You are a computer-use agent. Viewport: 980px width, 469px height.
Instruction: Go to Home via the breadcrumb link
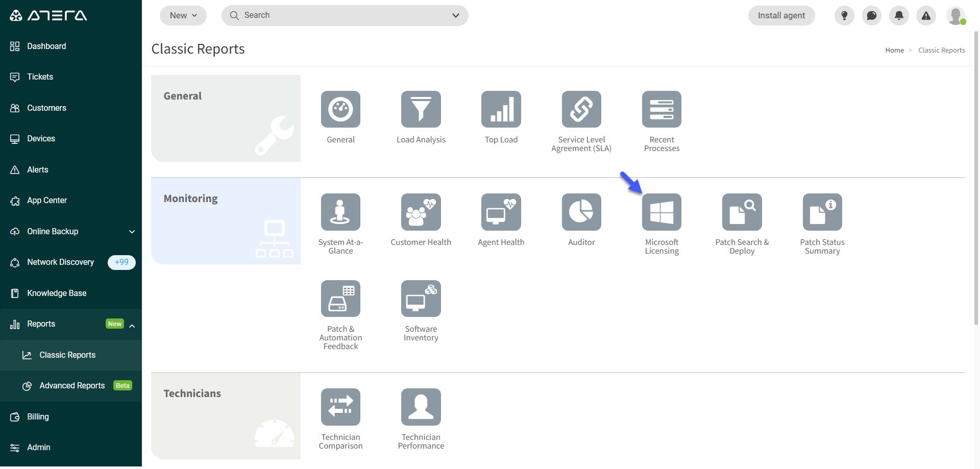click(x=894, y=50)
